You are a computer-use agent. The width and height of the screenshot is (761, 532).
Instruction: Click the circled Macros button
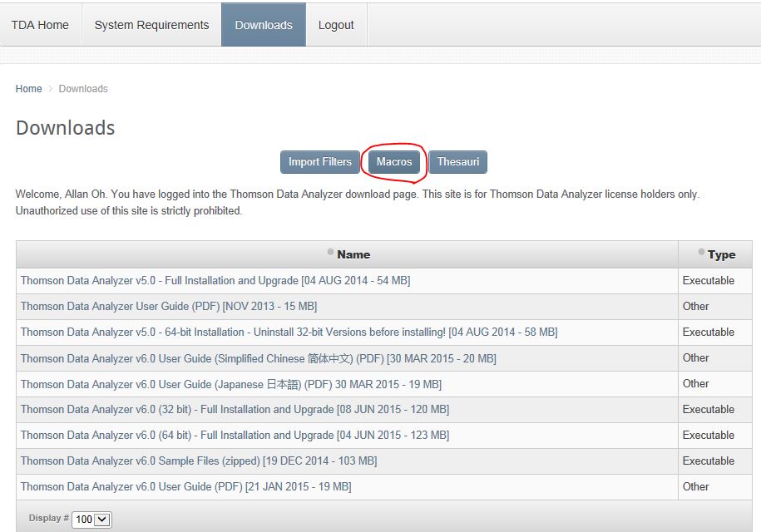pos(394,162)
